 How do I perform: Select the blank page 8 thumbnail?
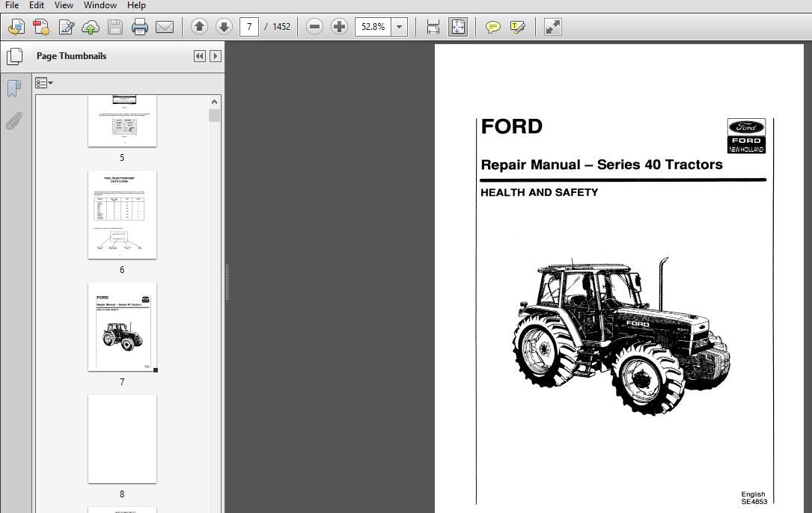122,439
